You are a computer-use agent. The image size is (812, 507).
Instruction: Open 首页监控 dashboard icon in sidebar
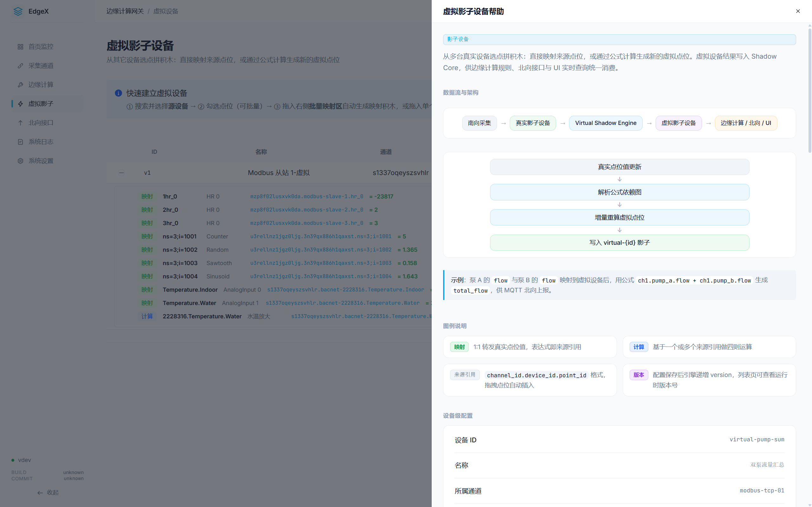click(x=21, y=47)
